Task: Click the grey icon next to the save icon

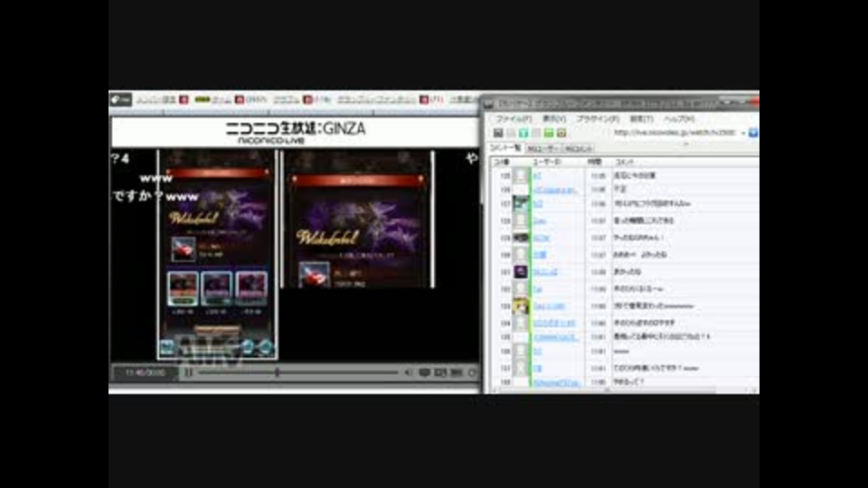Action: coord(510,133)
